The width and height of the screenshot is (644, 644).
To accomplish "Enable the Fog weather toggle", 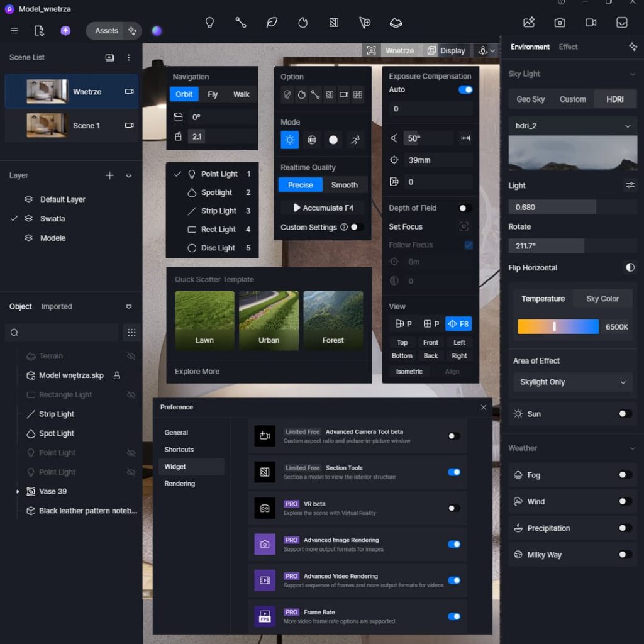I will click(625, 475).
